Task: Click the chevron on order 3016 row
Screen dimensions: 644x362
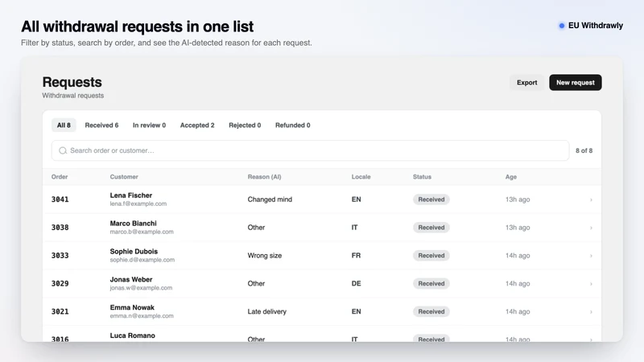Action: [x=591, y=339]
